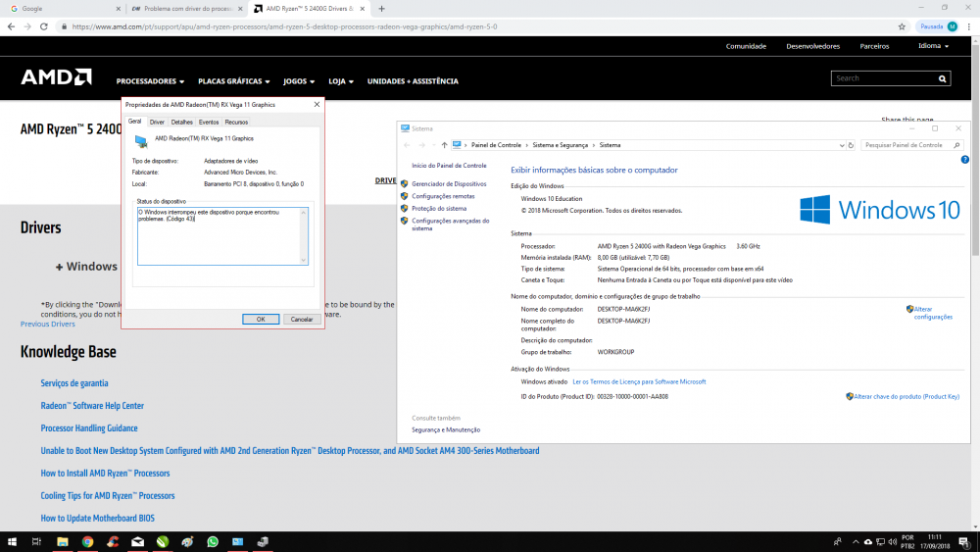The image size is (980, 552).
Task: Open Gerenciador de Dispositivos in Sistema window
Action: tap(449, 183)
